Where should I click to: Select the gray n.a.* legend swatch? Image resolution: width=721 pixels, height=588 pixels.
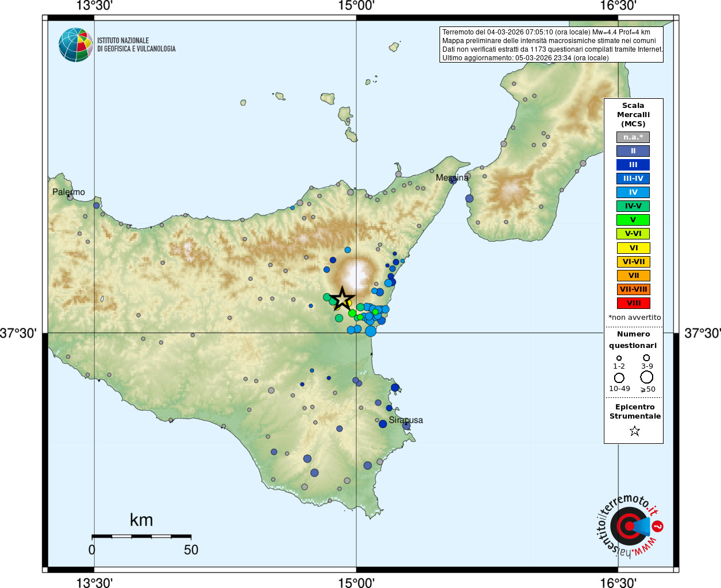click(x=633, y=137)
